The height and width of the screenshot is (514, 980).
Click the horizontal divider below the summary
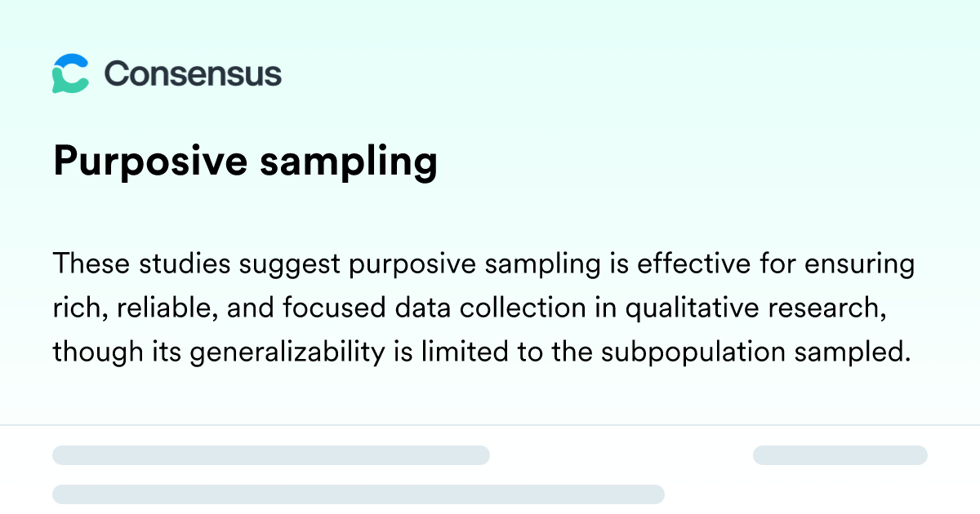tap(490, 425)
